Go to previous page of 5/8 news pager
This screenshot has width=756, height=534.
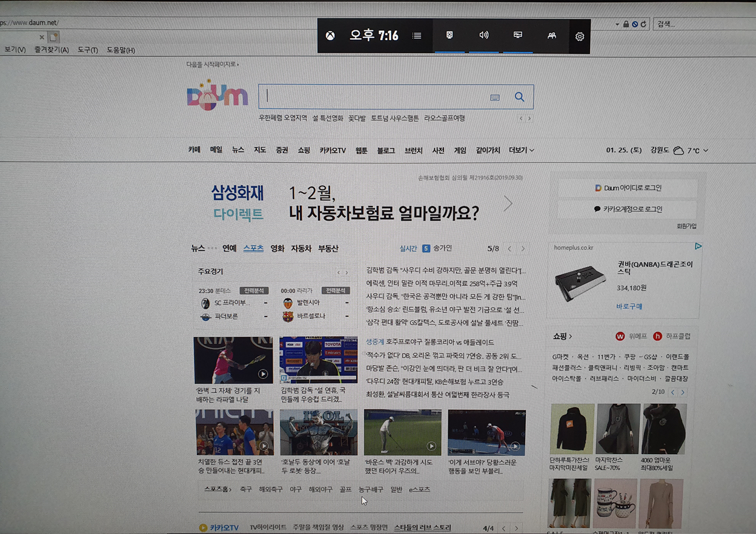click(509, 249)
